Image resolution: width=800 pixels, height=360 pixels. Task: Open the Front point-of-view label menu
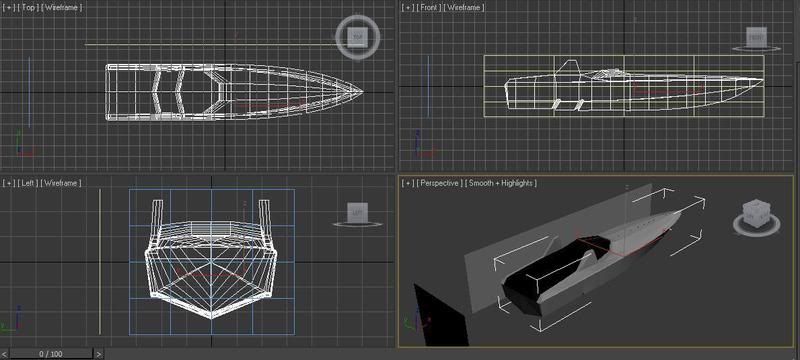coord(429,8)
